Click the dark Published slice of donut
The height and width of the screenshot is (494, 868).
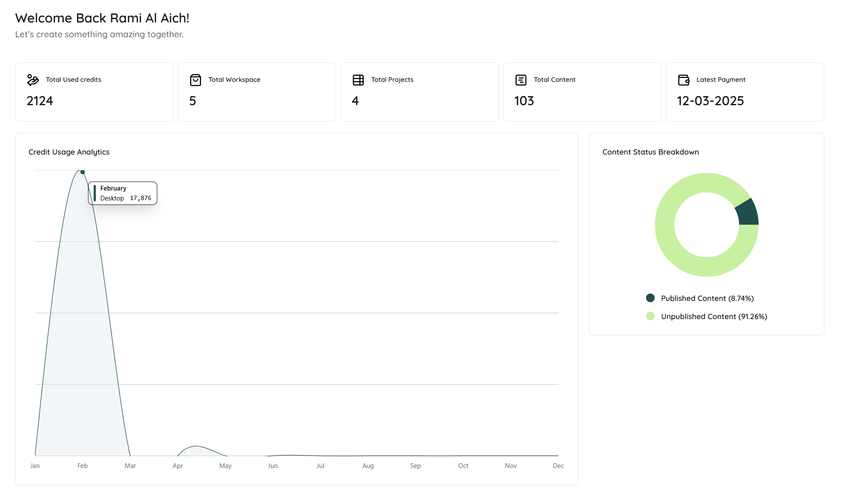tap(748, 213)
